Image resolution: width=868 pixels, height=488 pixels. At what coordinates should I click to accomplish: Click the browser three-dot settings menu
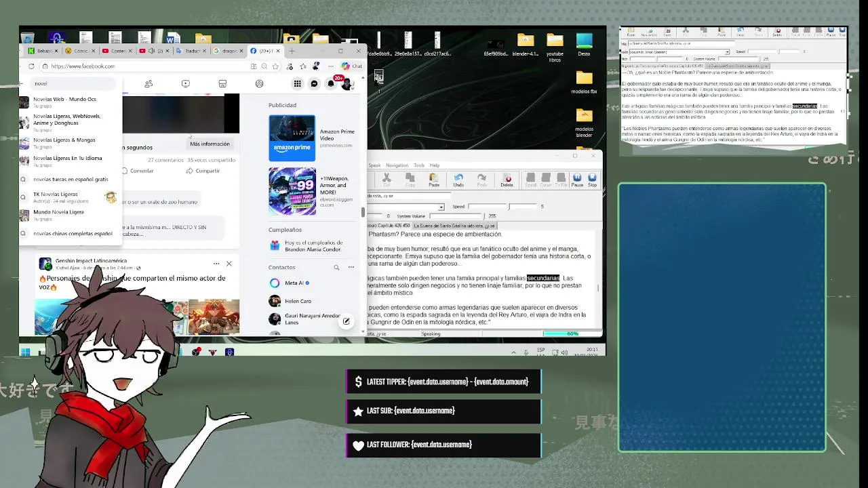point(331,66)
